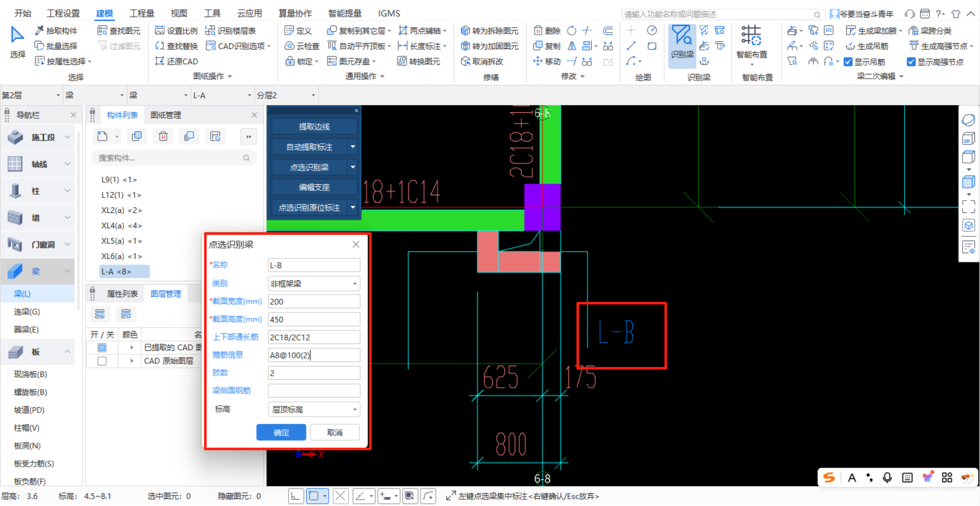Click the 自动提取标注 button
The image size is (980, 506).
[309, 147]
